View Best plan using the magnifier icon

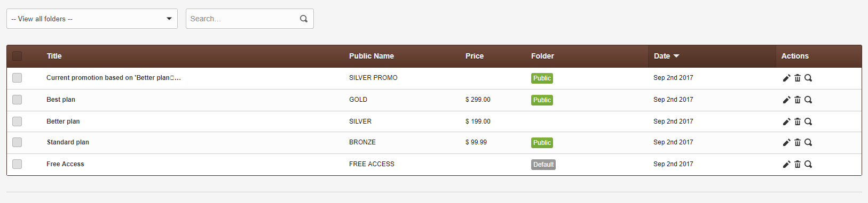(x=808, y=100)
